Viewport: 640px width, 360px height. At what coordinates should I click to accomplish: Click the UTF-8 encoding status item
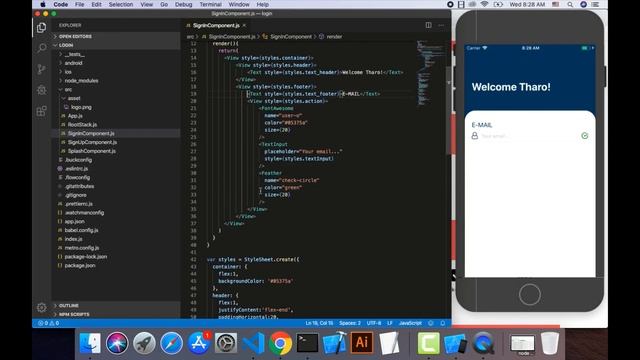tap(374, 323)
